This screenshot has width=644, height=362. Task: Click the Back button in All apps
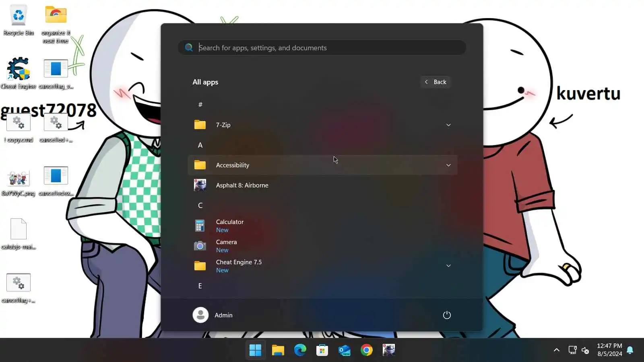(x=436, y=82)
